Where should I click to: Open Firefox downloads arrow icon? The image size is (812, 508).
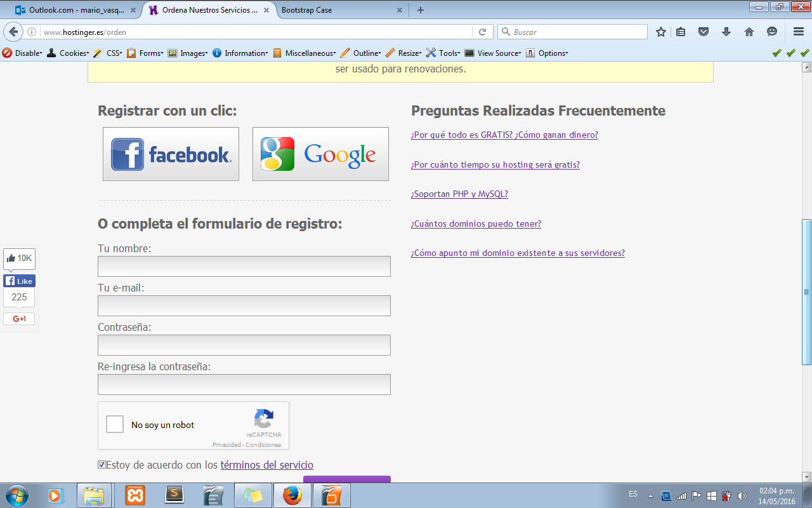click(x=726, y=32)
